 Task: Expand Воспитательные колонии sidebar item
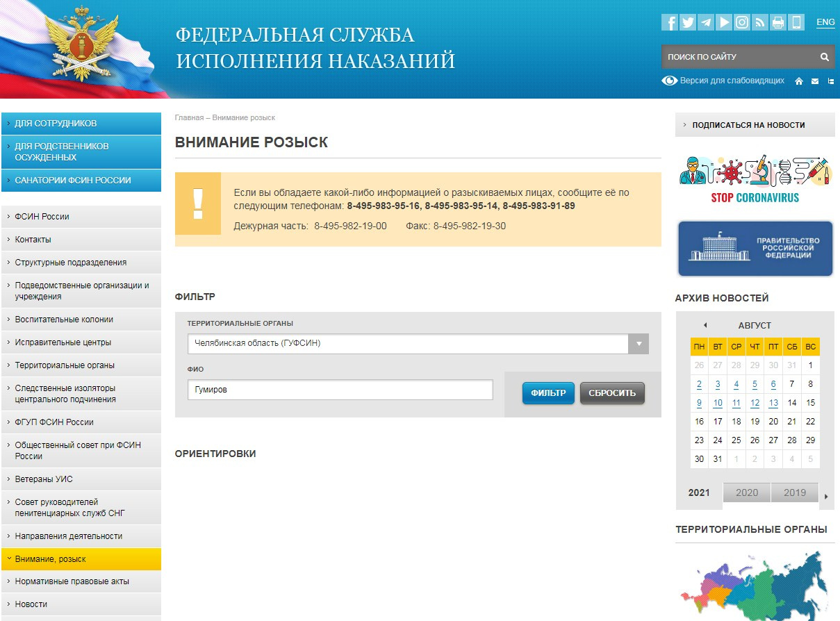81,320
